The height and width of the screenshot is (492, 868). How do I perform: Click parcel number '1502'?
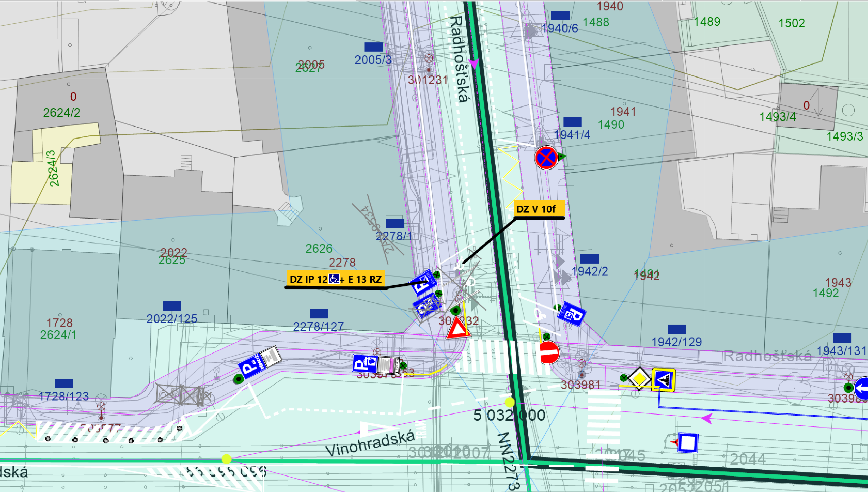792,23
